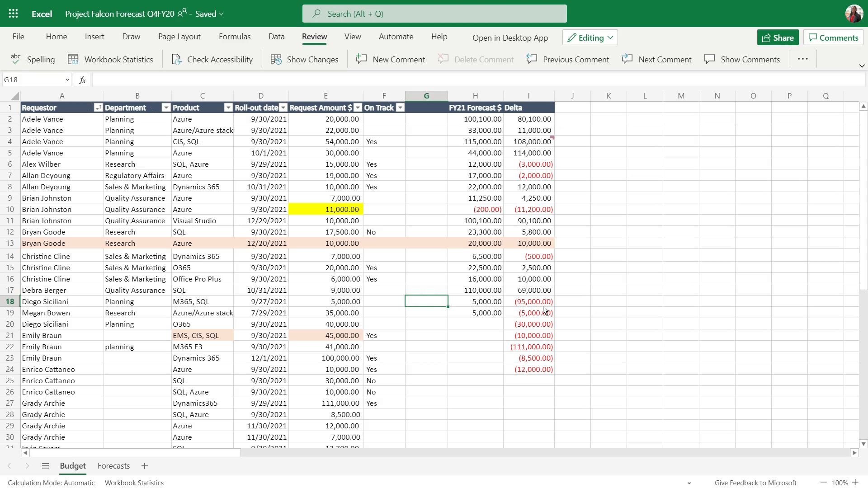
Task: Open Product column filter dropdown
Action: tap(228, 108)
